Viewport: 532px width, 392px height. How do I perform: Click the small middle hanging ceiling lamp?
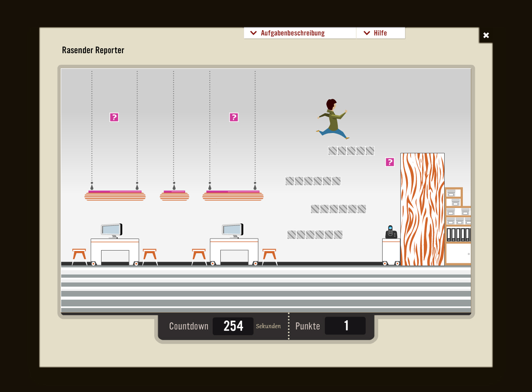coord(174,196)
